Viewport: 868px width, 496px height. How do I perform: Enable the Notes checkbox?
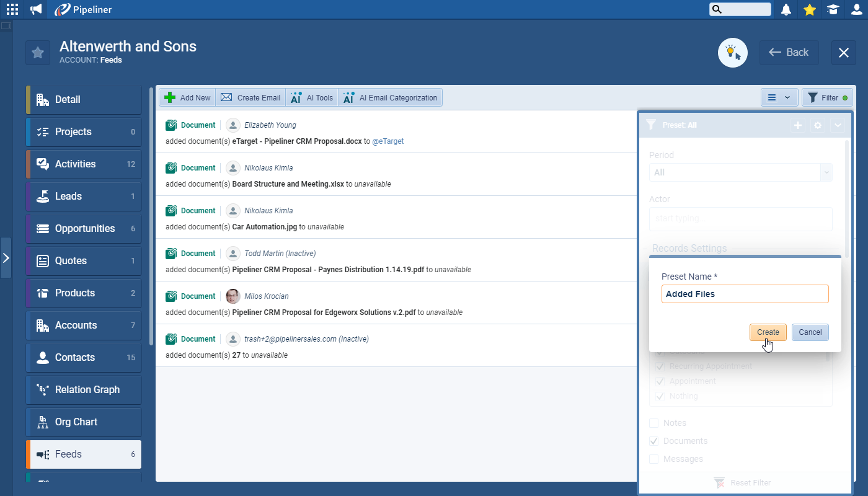click(654, 423)
